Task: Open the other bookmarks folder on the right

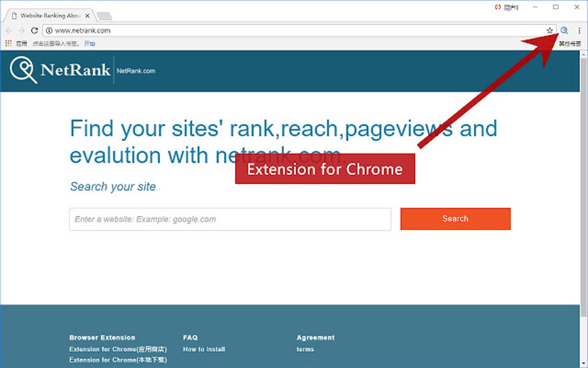Action: coord(570,44)
